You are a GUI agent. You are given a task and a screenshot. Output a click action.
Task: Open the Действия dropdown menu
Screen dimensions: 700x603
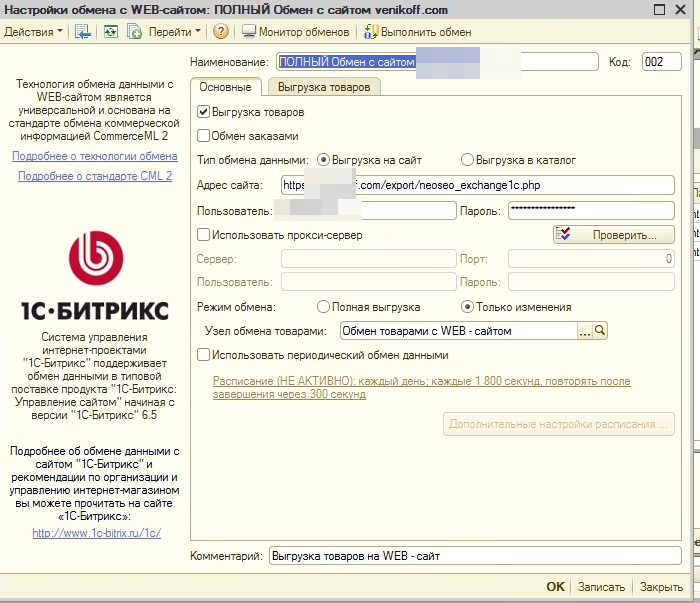[x=33, y=32]
